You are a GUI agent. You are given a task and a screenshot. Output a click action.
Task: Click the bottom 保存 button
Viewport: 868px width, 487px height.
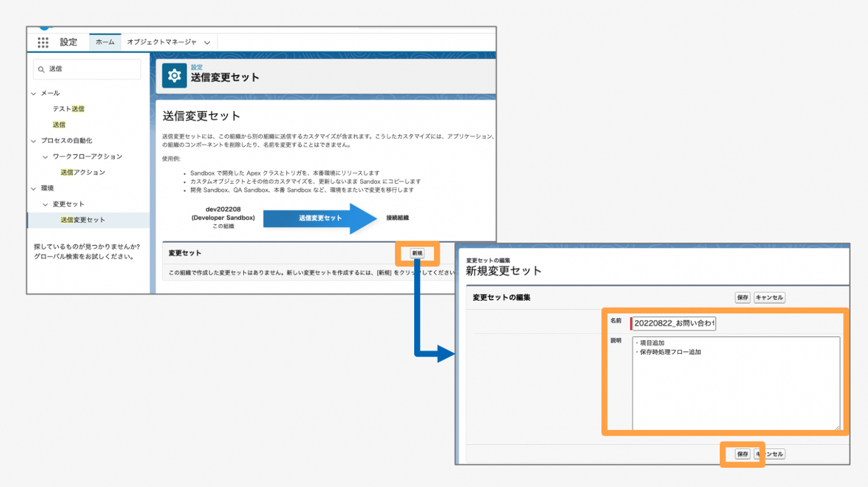pyautogui.click(x=743, y=454)
